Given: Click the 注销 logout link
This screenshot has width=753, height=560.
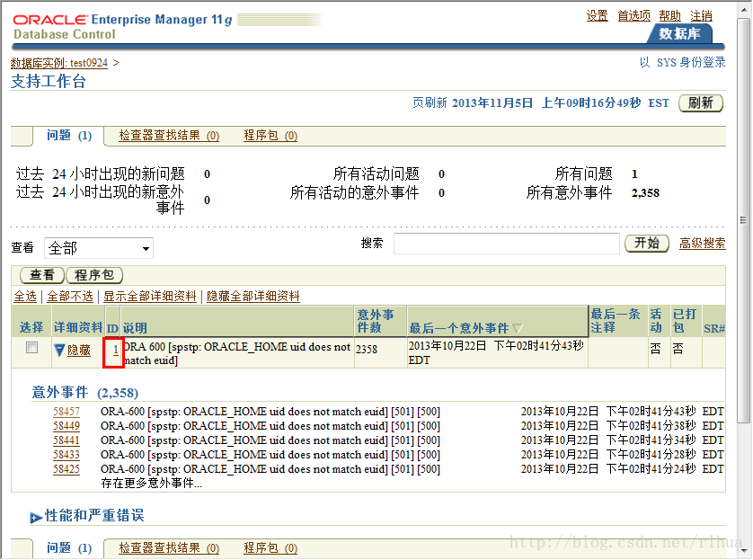Looking at the screenshot, I should (x=701, y=16).
